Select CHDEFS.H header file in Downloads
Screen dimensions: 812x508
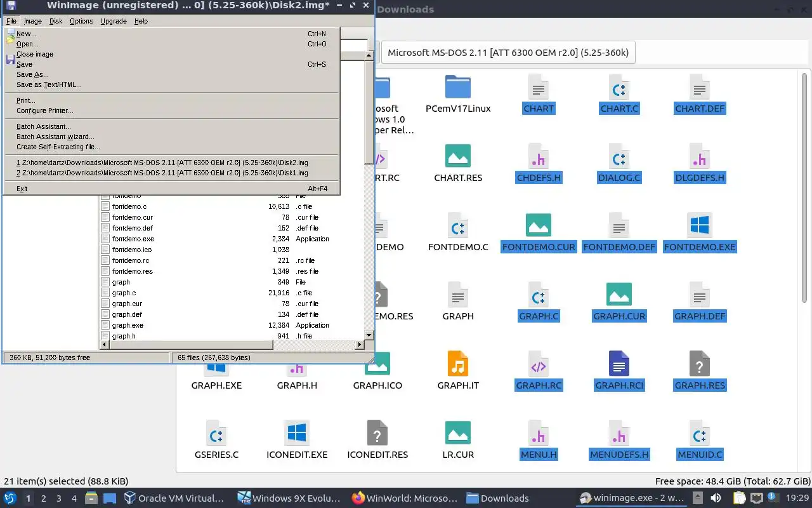(539, 163)
